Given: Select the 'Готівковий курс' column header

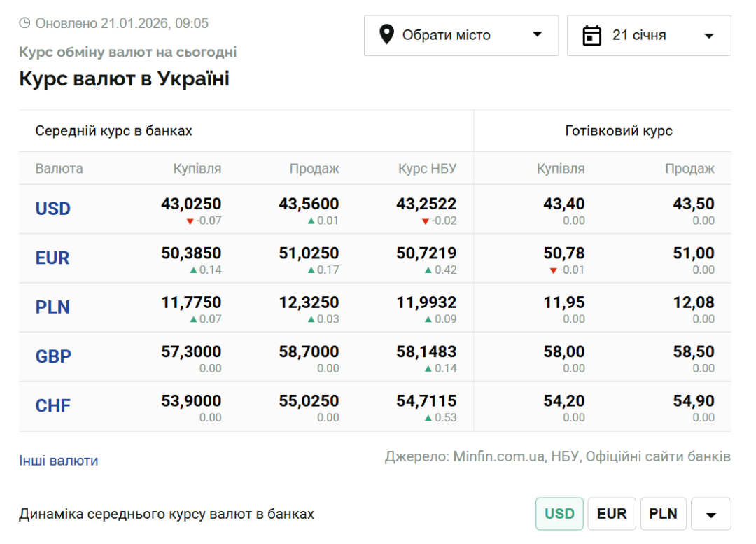Looking at the screenshot, I should (619, 131).
